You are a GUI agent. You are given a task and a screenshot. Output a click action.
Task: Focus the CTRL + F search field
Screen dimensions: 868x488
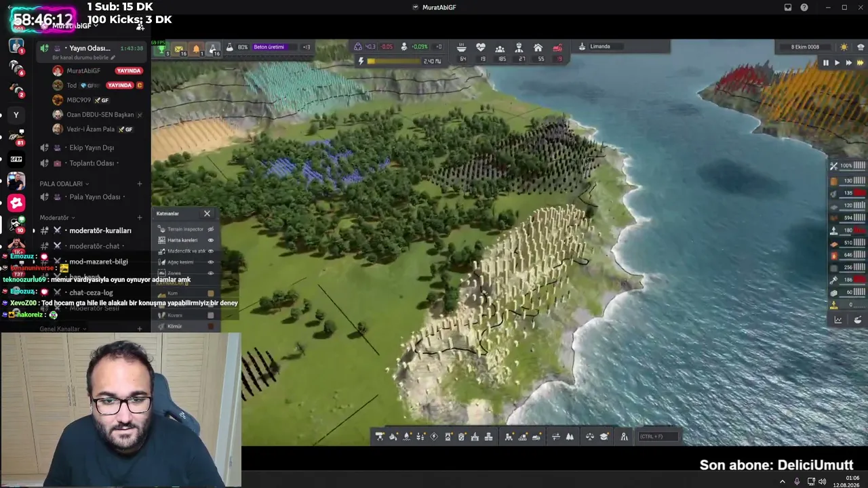click(658, 436)
